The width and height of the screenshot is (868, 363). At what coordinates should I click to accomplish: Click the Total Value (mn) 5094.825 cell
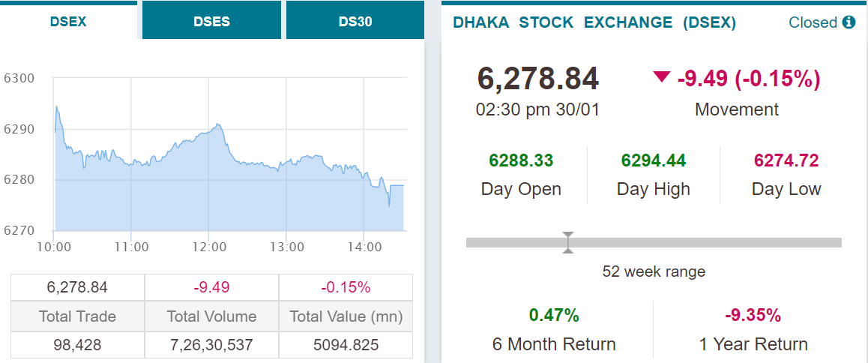346,345
